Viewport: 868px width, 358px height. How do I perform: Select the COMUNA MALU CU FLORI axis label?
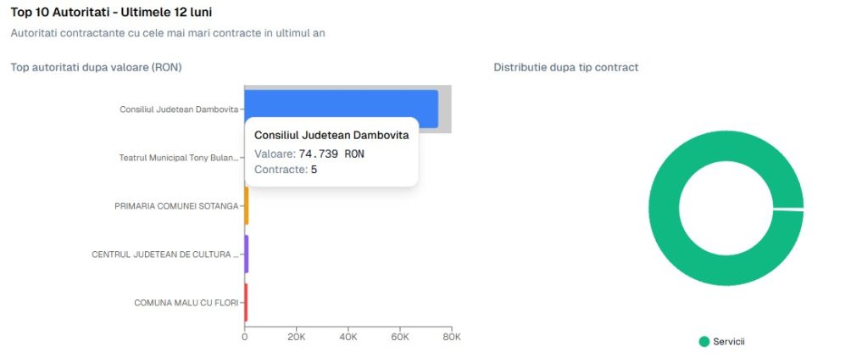click(186, 303)
